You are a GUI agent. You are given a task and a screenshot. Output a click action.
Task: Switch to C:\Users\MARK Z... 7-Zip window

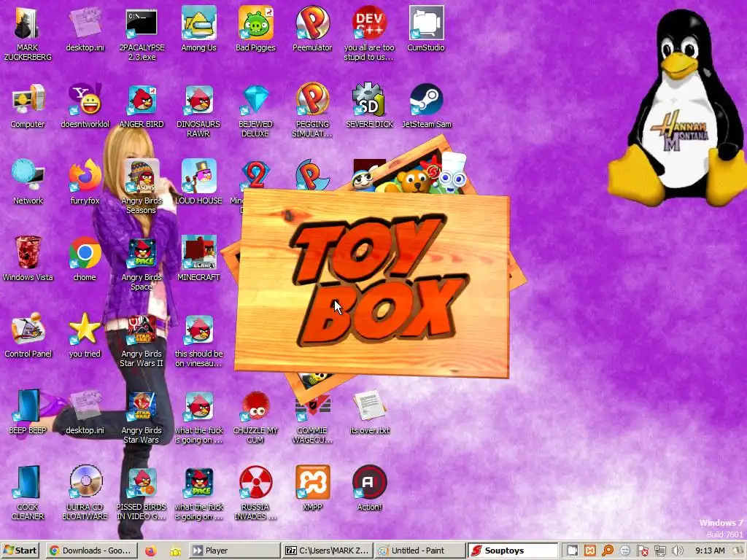tap(327, 551)
